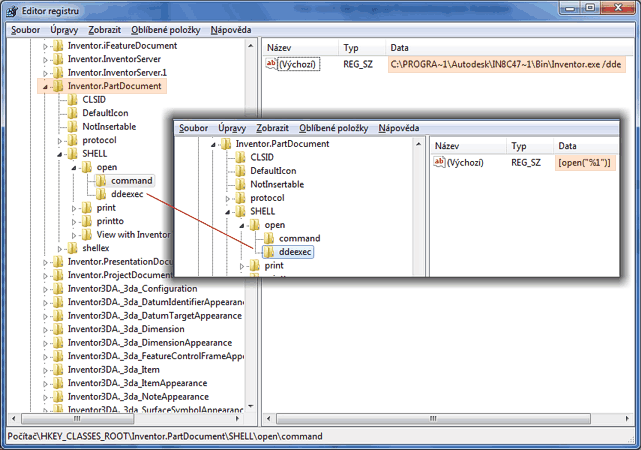
Task: Click ddeexec folder icon in inset window
Action: point(269,252)
